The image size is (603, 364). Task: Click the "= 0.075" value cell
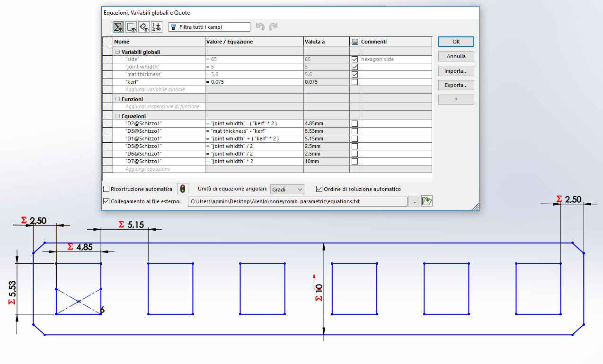(x=254, y=82)
